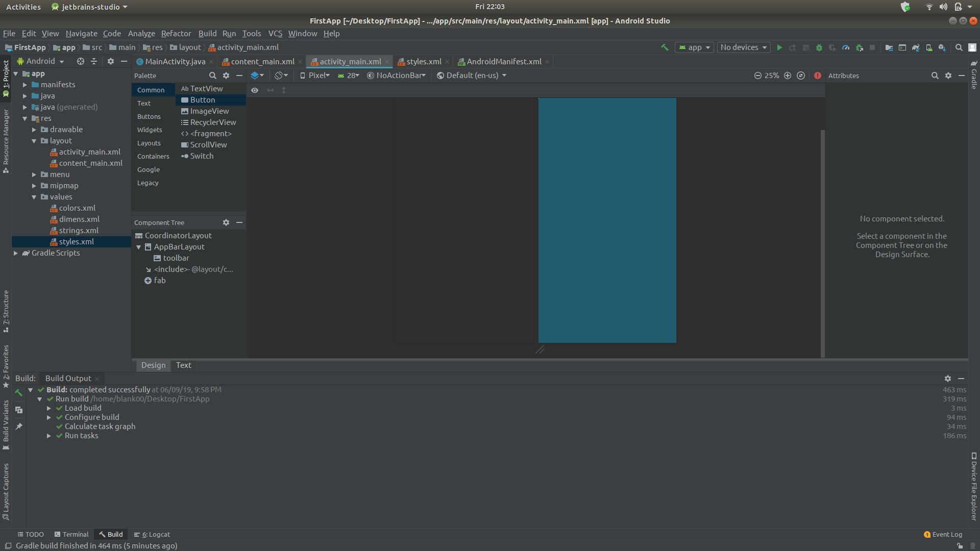Zoom in the design surface
Image resolution: width=980 pixels, height=551 pixels.
(x=788, y=76)
